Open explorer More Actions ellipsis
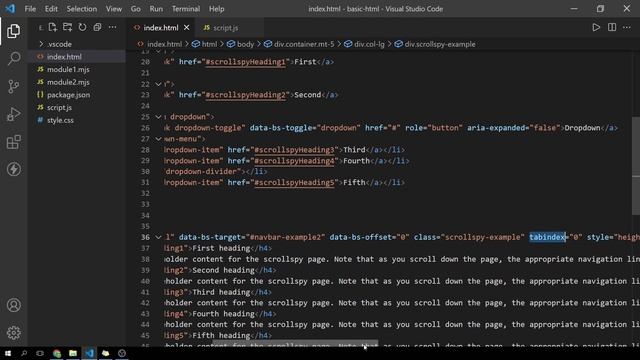 tap(112, 27)
